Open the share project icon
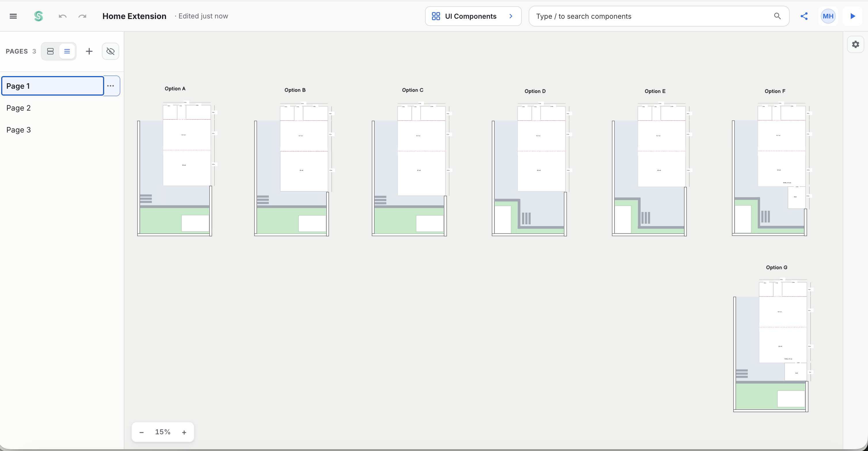 click(x=804, y=16)
